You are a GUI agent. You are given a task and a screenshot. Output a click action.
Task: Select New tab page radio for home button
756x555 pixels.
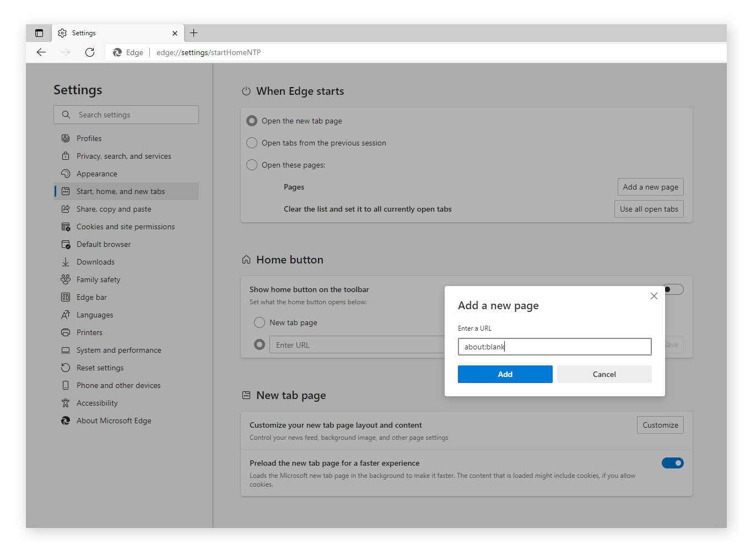[x=260, y=322]
